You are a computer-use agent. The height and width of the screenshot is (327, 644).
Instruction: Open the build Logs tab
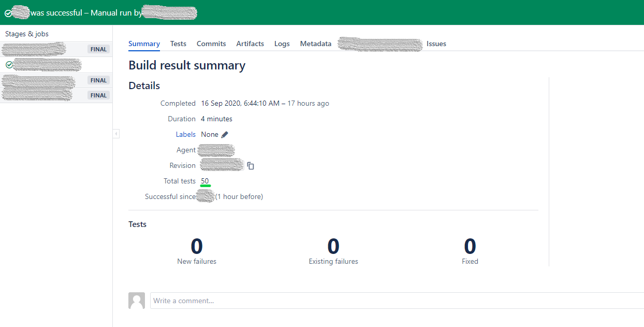[x=282, y=44]
